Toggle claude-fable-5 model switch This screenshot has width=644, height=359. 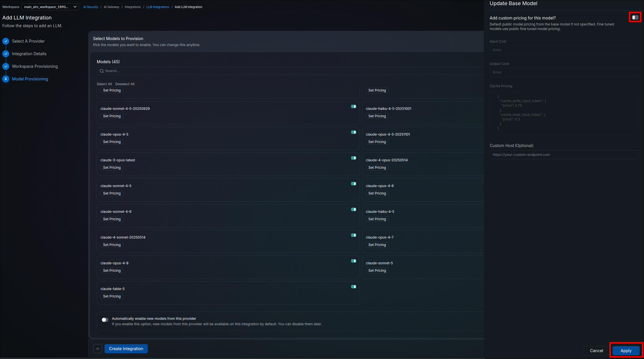(353, 287)
